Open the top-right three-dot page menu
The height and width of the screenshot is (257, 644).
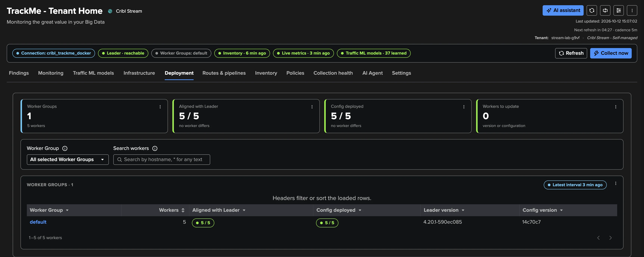(632, 10)
